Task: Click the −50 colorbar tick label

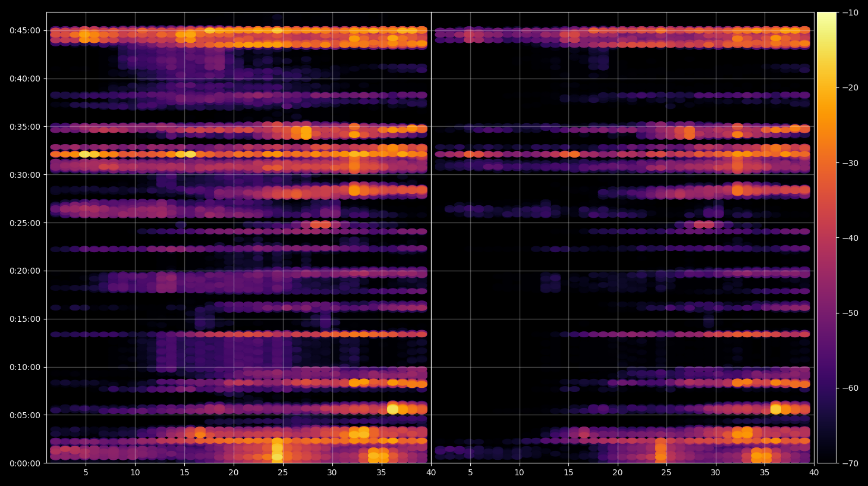Action: [850, 313]
